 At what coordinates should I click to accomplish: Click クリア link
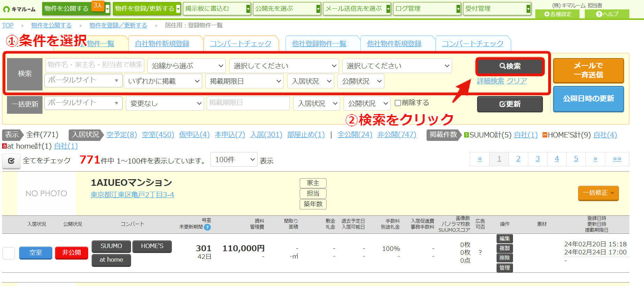516,81
